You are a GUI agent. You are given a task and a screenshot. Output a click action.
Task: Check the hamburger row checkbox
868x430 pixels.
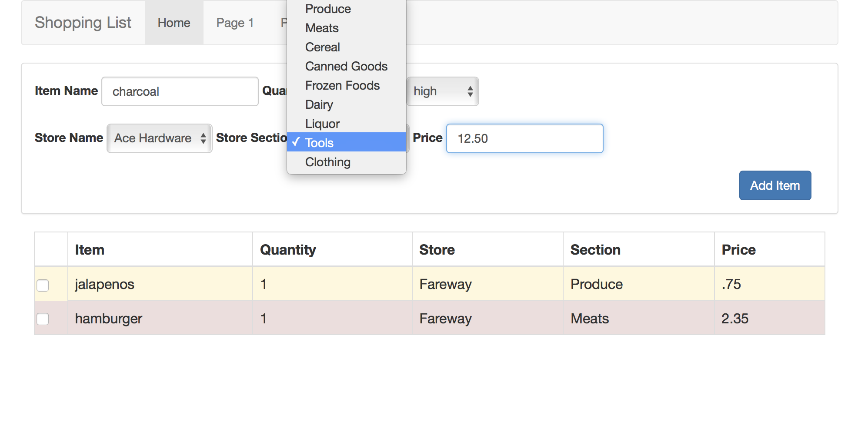click(x=43, y=319)
